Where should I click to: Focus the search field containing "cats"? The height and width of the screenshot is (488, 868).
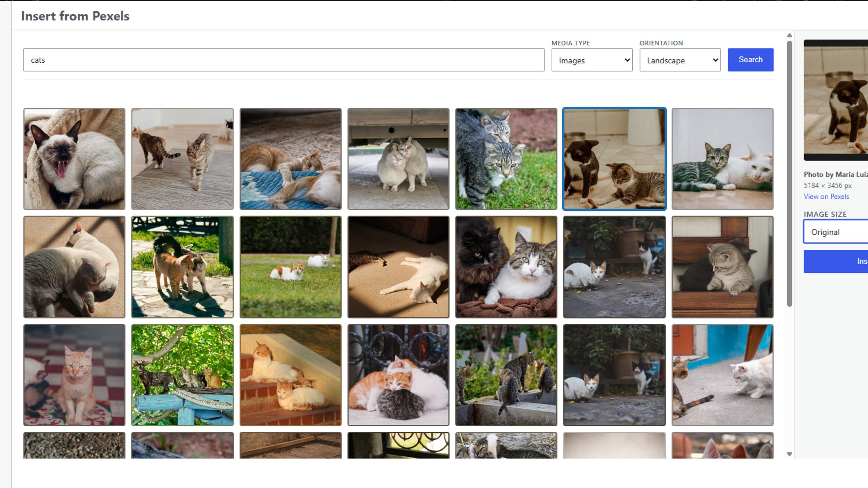coord(284,60)
